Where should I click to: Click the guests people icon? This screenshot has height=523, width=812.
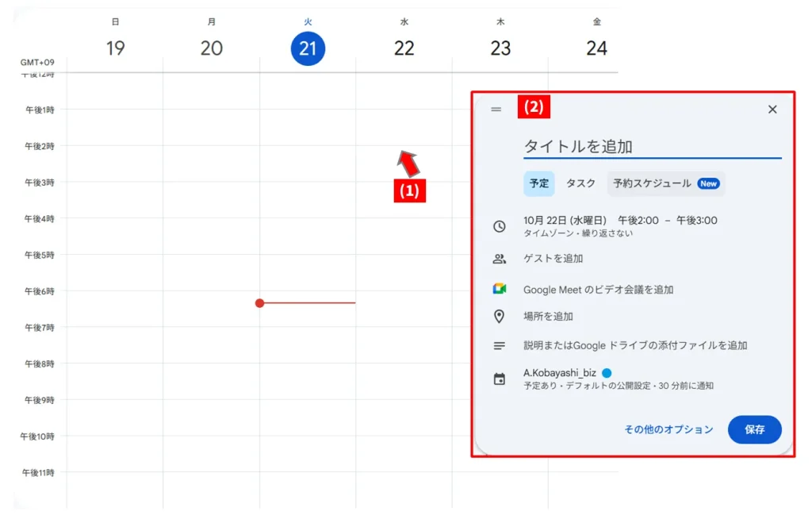point(499,259)
